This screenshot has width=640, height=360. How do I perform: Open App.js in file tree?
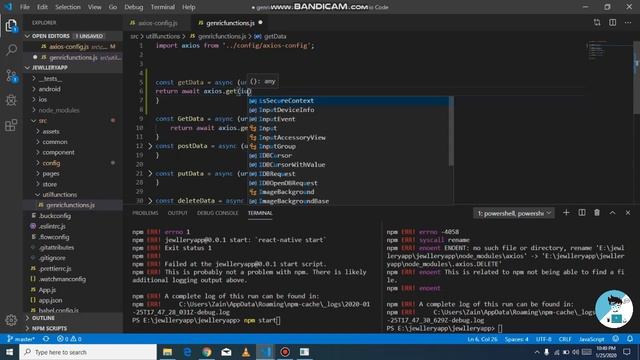(x=47, y=290)
